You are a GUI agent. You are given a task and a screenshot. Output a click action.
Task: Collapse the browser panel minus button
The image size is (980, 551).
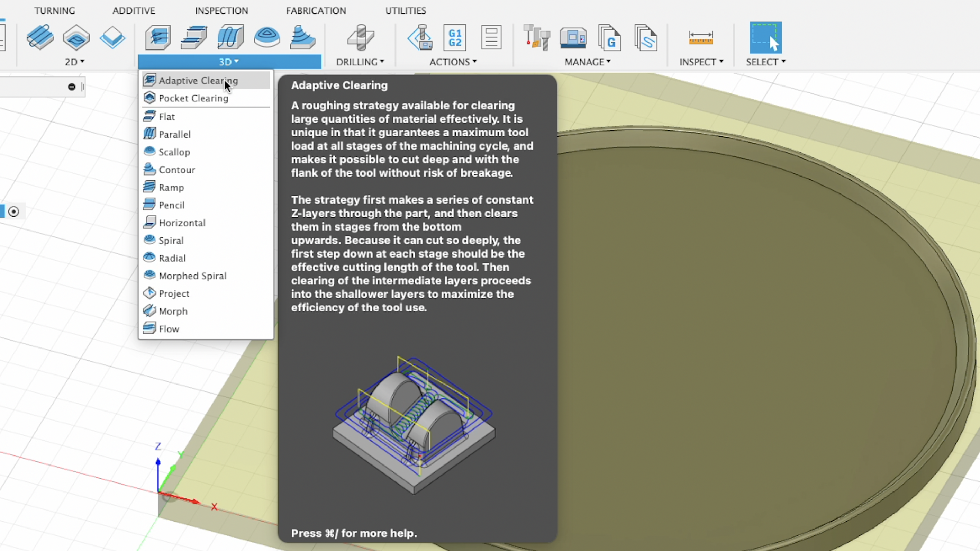72,87
